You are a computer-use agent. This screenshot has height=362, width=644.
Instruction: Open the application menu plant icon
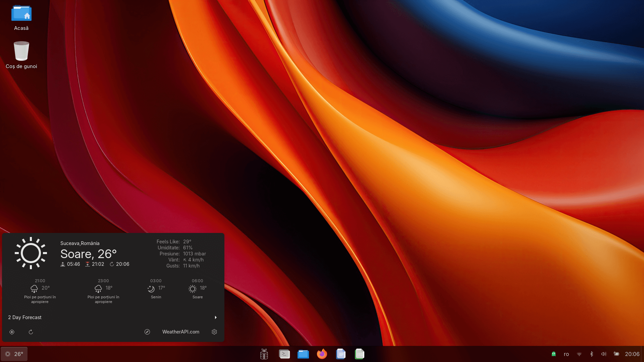click(x=264, y=354)
